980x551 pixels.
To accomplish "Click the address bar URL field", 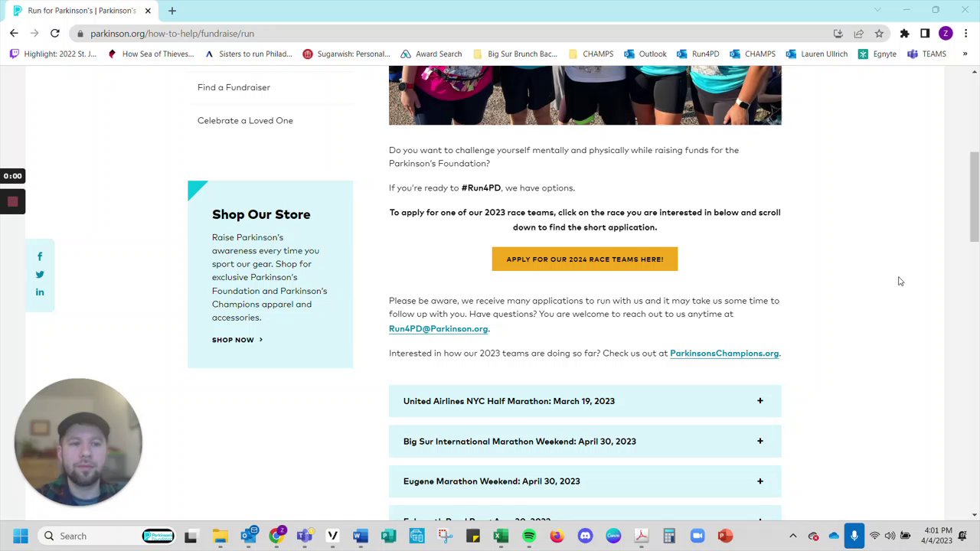I will 459,34.
